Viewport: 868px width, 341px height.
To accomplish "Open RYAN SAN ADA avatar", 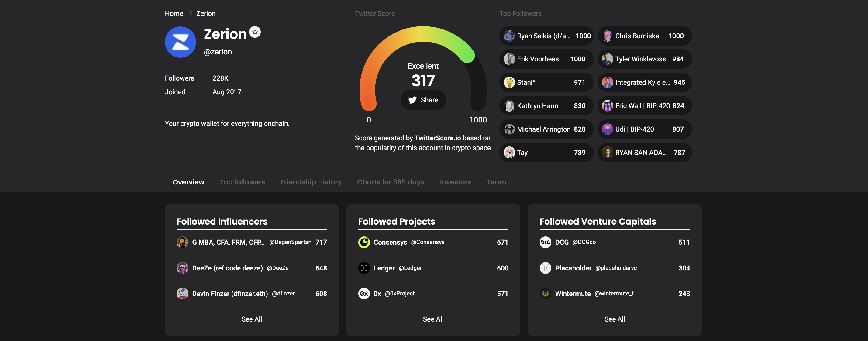I will coord(607,152).
